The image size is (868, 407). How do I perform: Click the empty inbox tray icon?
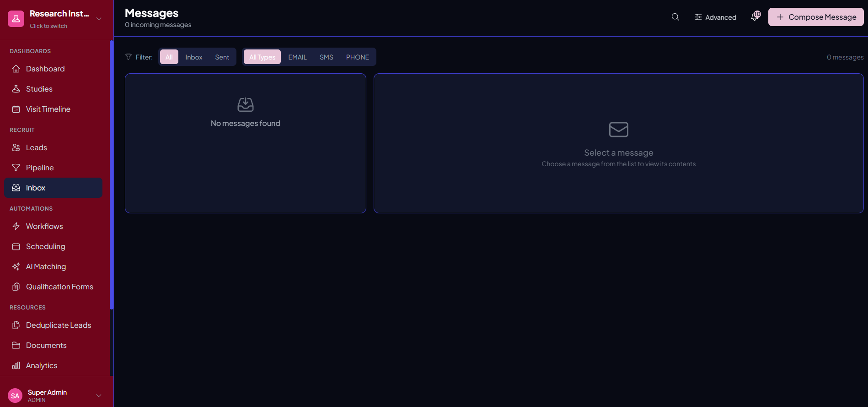point(246,104)
